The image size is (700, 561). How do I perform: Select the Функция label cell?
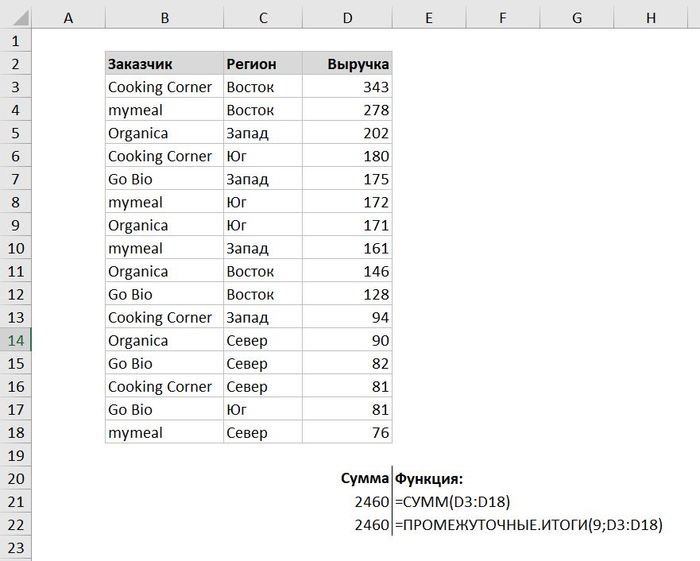coord(430,478)
